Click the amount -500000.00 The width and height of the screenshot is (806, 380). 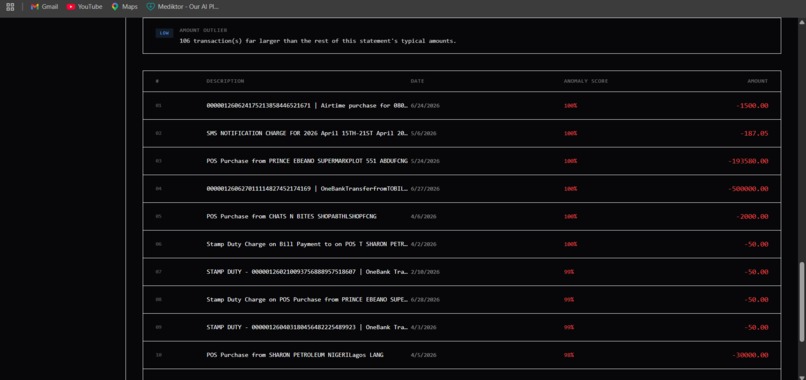coord(748,189)
